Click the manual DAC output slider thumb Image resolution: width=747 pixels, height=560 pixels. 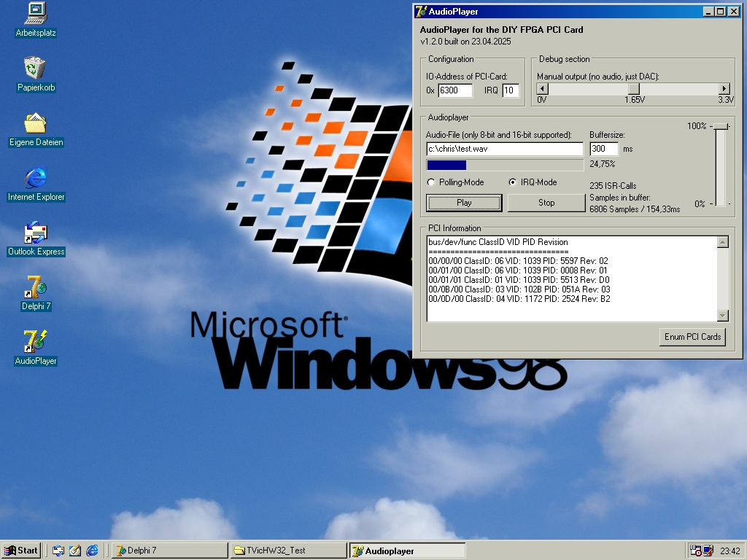pyautogui.click(x=634, y=88)
